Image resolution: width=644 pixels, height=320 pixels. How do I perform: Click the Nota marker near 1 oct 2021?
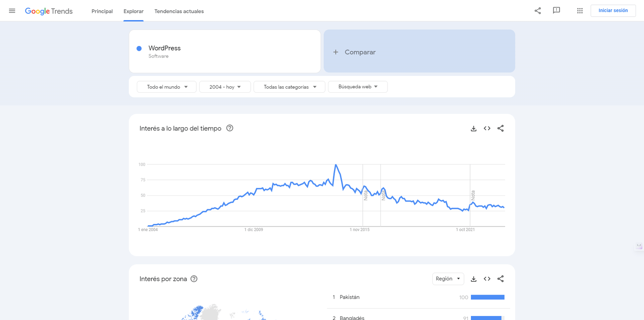(473, 195)
